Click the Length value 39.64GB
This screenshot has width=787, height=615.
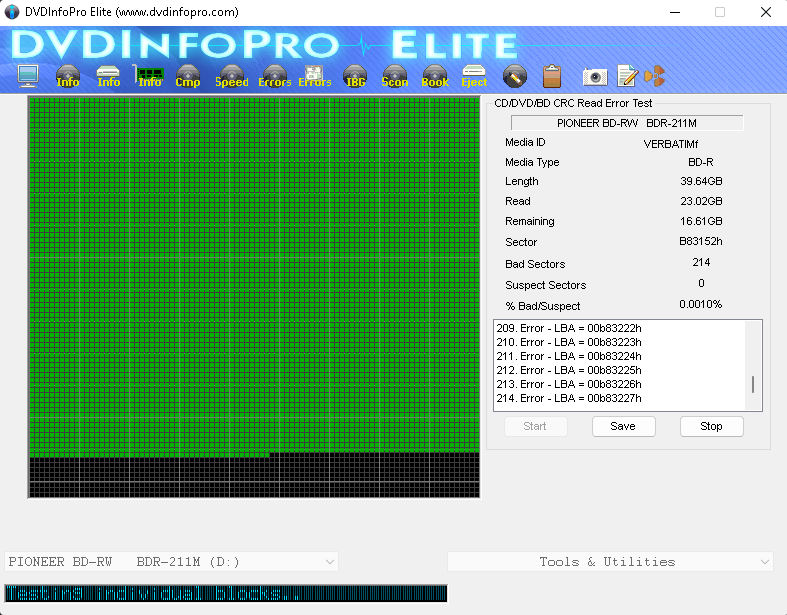[701, 181]
